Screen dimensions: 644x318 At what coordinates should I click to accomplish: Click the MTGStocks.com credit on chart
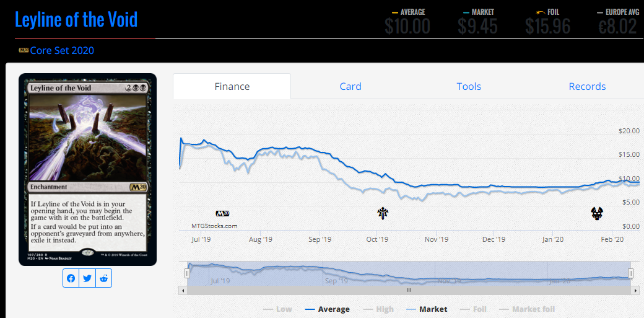click(214, 226)
